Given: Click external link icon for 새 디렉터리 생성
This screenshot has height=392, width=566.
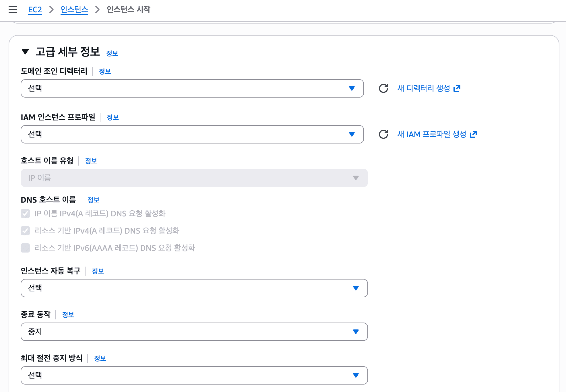Looking at the screenshot, I should (457, 88).
